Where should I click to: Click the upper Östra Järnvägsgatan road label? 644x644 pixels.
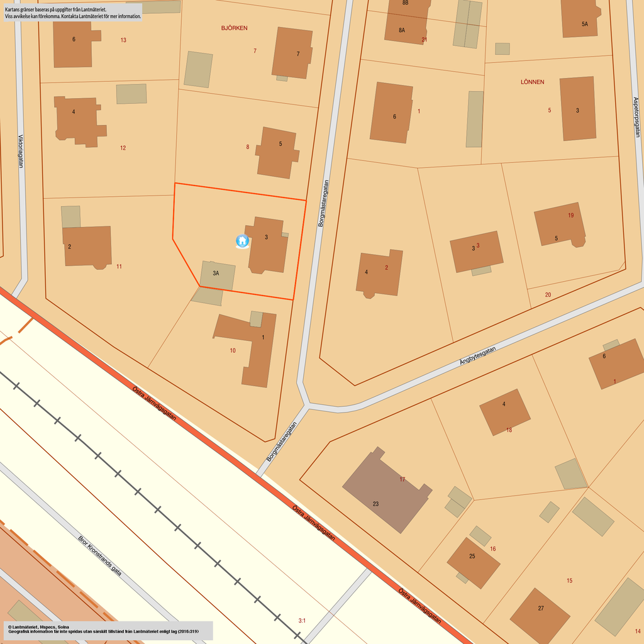155,403
